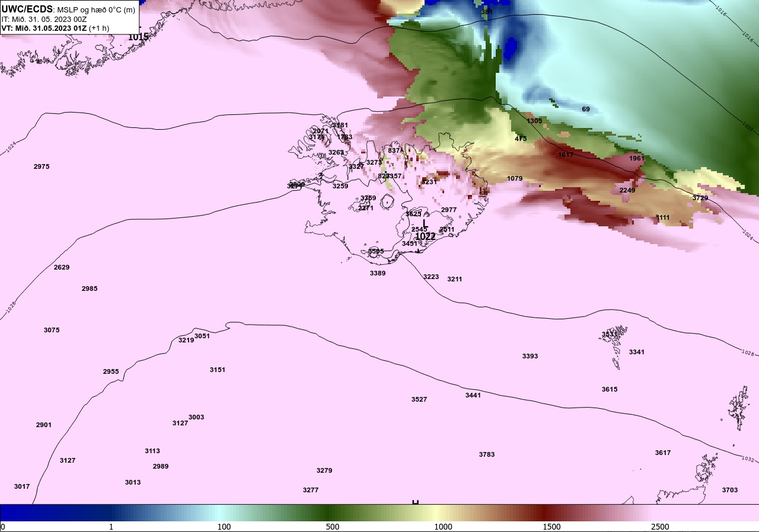Click the height value 1961

click(637, 158)
